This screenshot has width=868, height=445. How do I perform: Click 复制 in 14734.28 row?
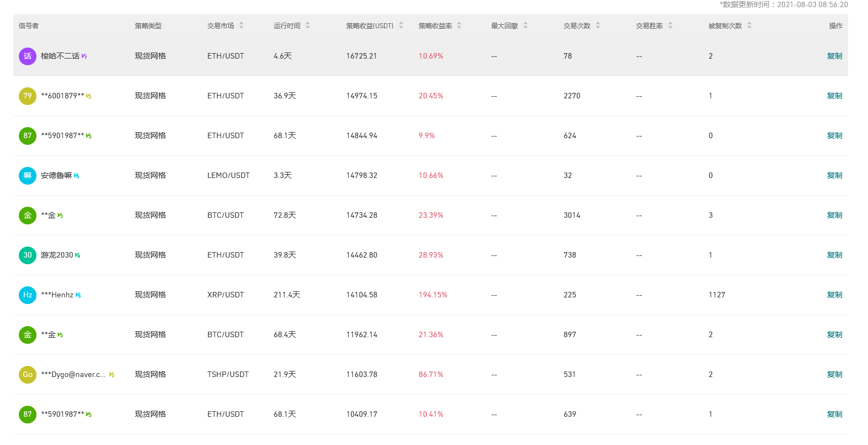coord(834,216)
